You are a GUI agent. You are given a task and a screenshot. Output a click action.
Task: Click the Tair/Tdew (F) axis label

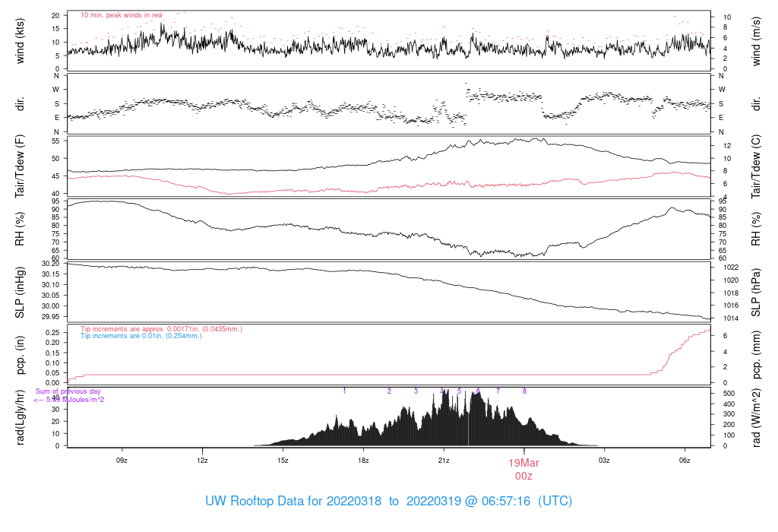coord(20,166)
